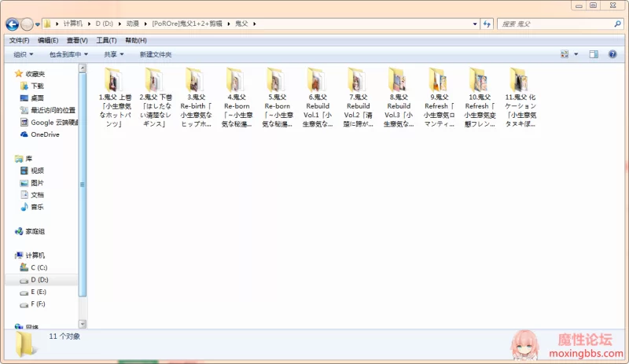Select folder icon 2.鬼父 下巻
Image resolution: width=629 pixels, height=364 pixels.
click(154, 79)
